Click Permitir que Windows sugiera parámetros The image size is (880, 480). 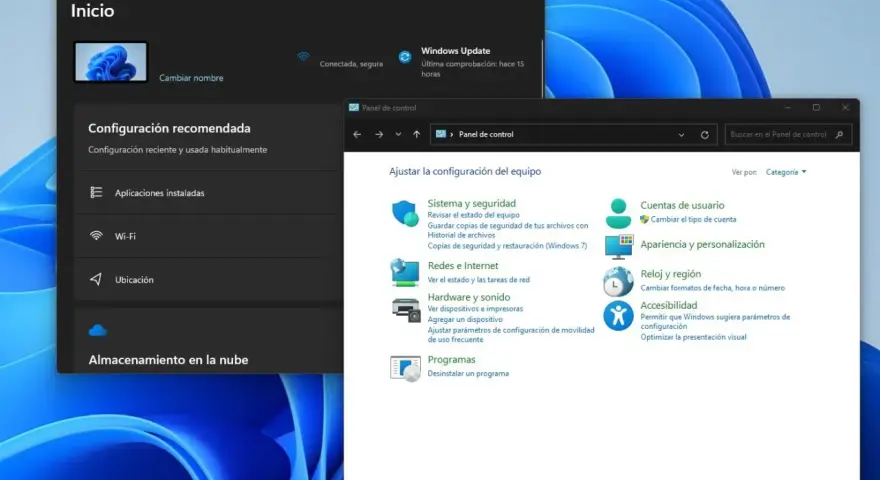tap(715, 321)
